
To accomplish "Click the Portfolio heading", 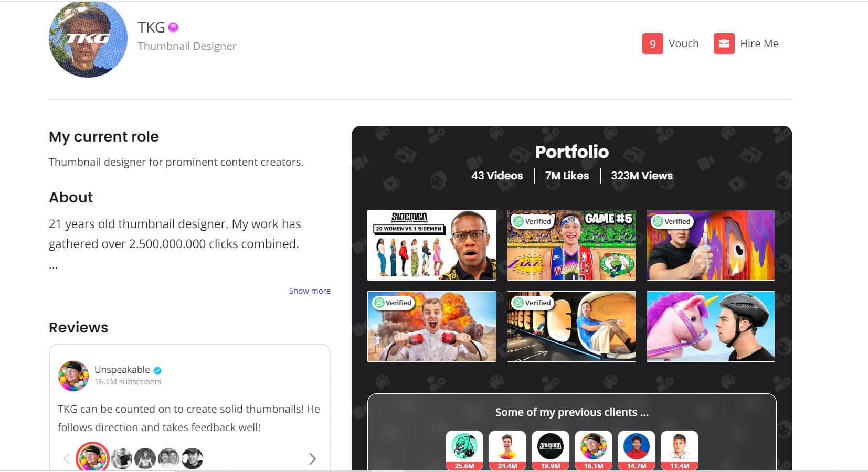I will [x=572, y=152].
